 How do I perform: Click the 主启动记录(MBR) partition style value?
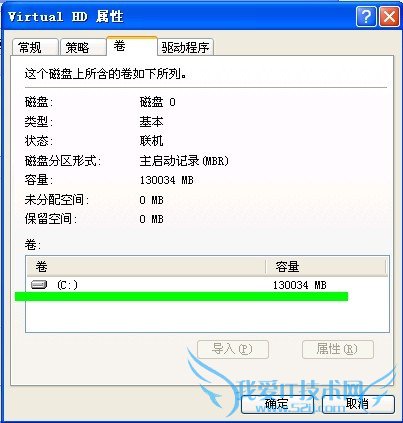184,161
